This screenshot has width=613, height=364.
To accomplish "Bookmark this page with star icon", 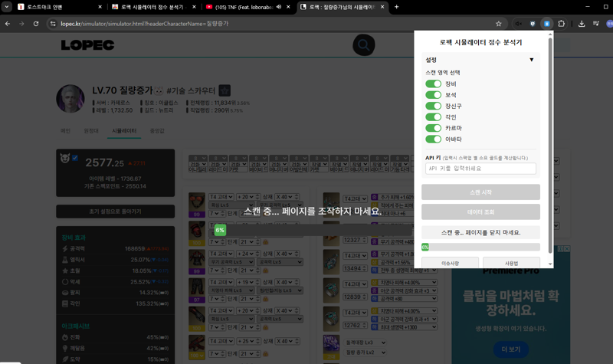I will [499, 24].
